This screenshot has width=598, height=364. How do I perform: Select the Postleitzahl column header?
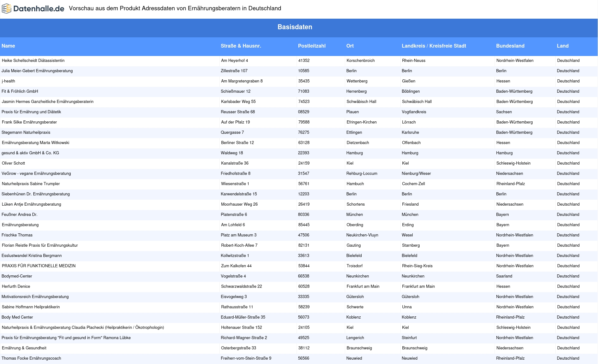[312, 46]
